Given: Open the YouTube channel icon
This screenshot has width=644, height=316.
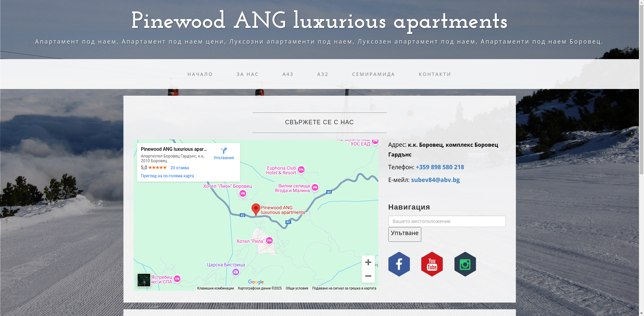Looking at the screenshot, I should click(x=432, y=264).
